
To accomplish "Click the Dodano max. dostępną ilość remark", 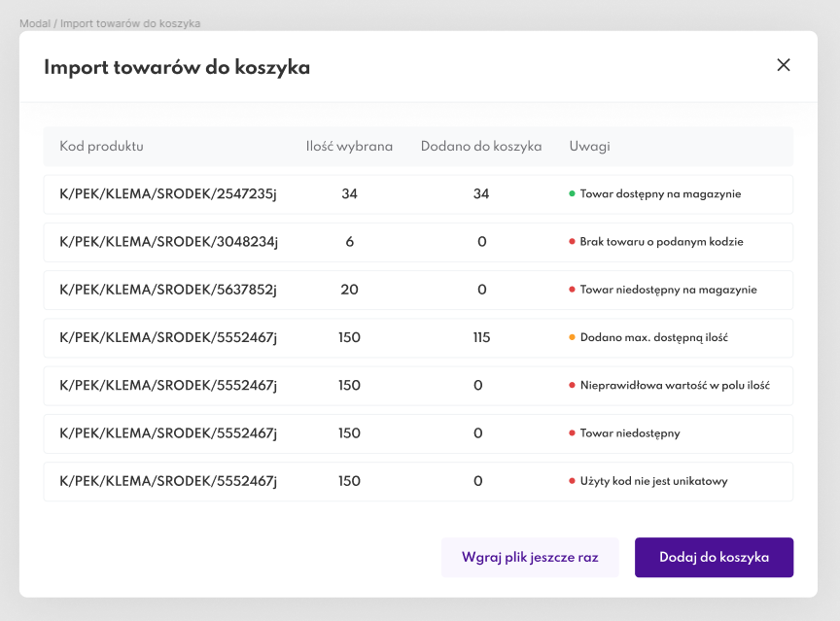I will 653,337.
